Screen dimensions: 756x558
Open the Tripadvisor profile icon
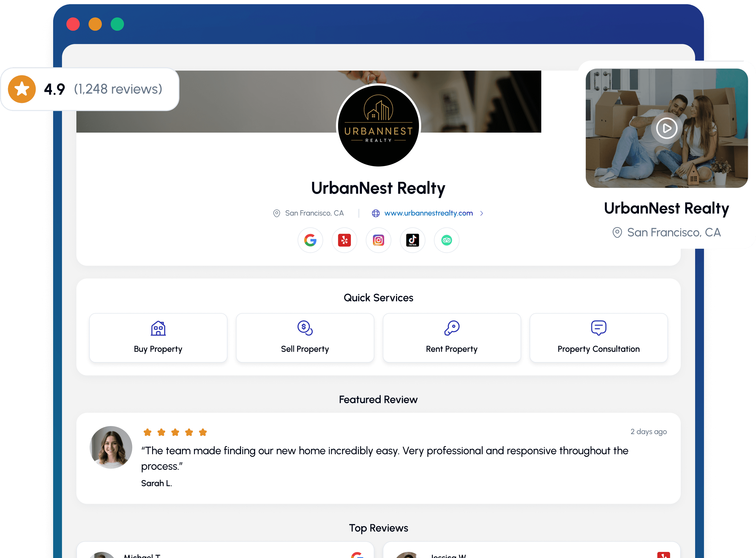[x=446, y=241]
